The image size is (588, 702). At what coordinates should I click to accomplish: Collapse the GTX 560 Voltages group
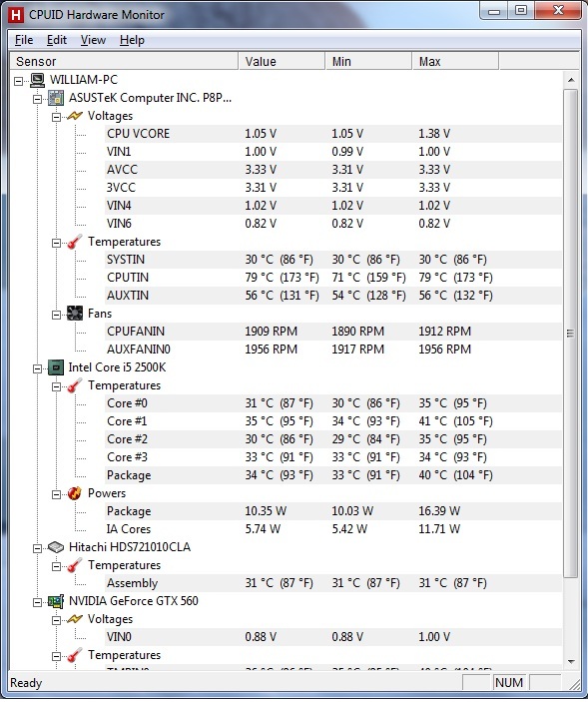(x=56, y=620)
